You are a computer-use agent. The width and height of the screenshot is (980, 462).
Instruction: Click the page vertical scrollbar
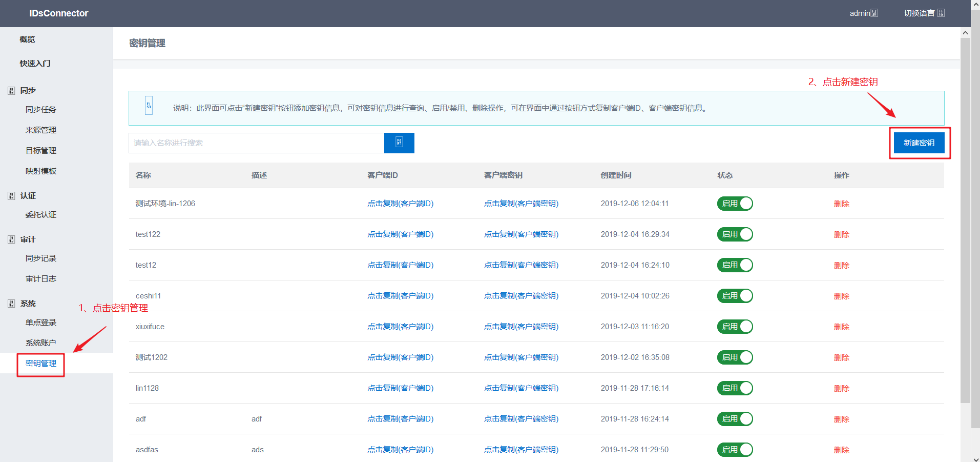(x=965, y=220)
